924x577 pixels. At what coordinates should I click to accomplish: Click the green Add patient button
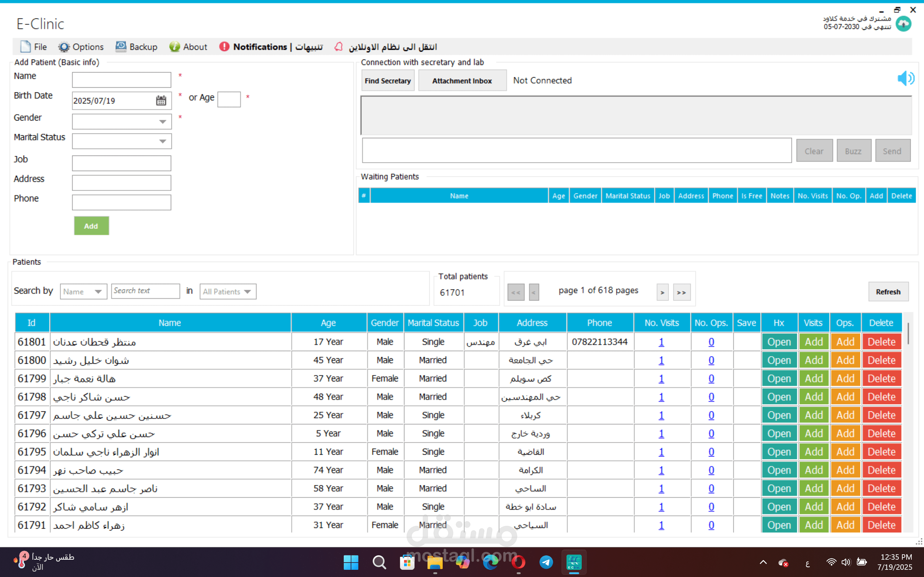(91, 226)
